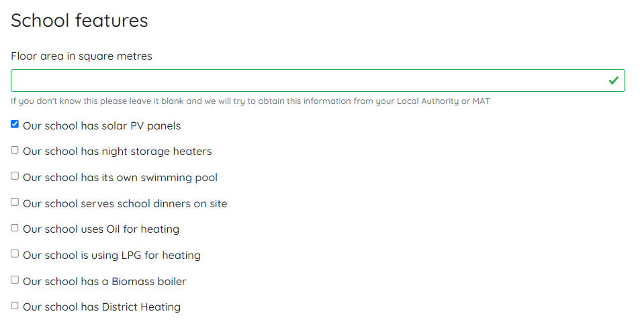Screen dimensions: 644x326
Task: Check the District Heating checkbox
Action: (15, 306)
